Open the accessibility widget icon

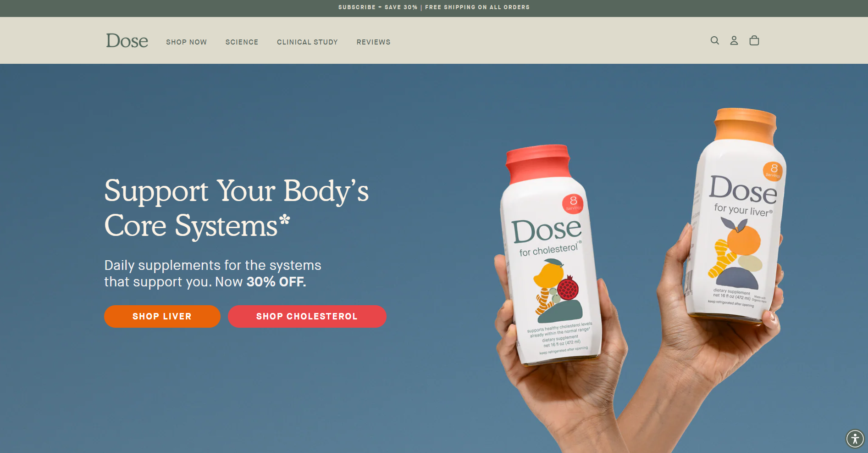coord(855,438)
